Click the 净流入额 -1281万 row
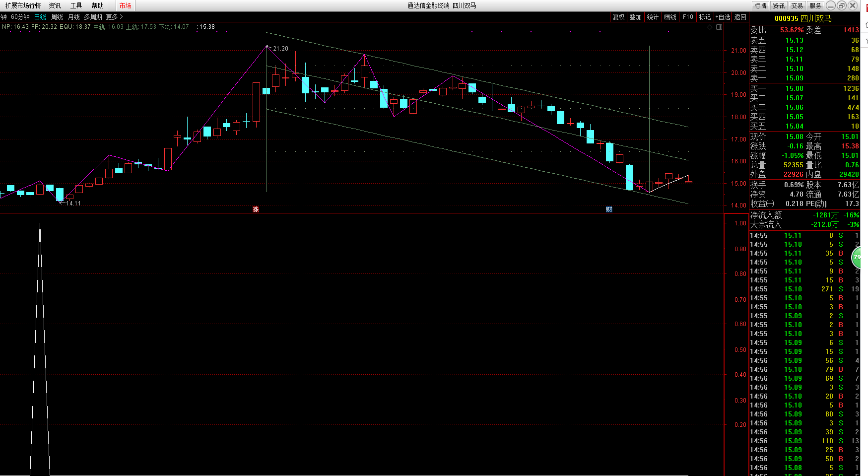This screenshot has height=476, width=868. click(x=804, y=215)
